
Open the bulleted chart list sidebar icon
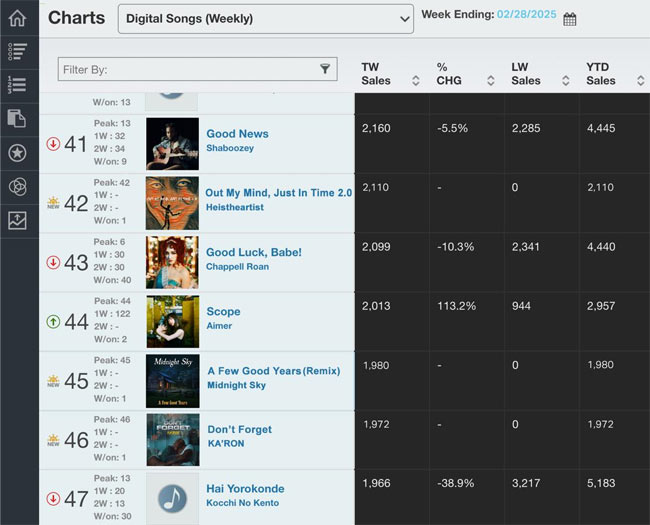(17, 52)
